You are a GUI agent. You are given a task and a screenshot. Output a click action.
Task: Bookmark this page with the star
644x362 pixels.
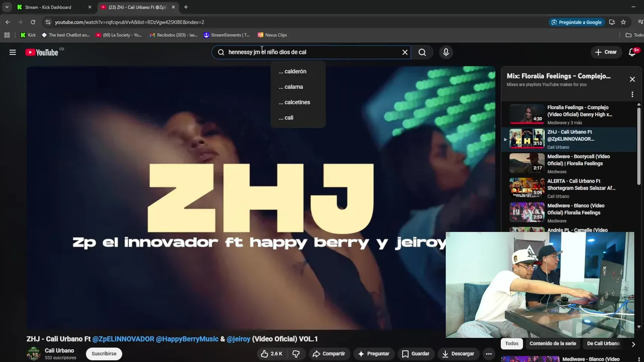click(623, 22)
